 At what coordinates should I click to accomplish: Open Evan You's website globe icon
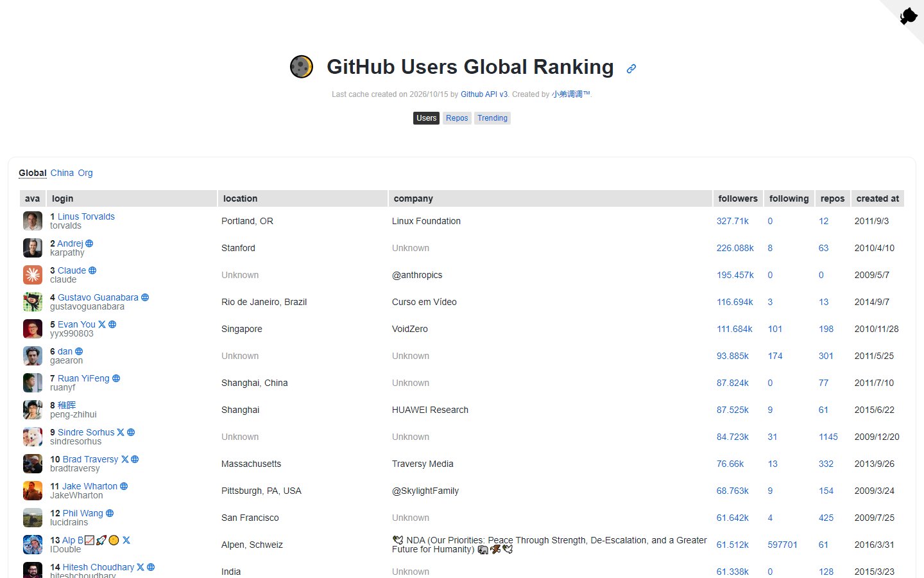click(x=112, y=324)
